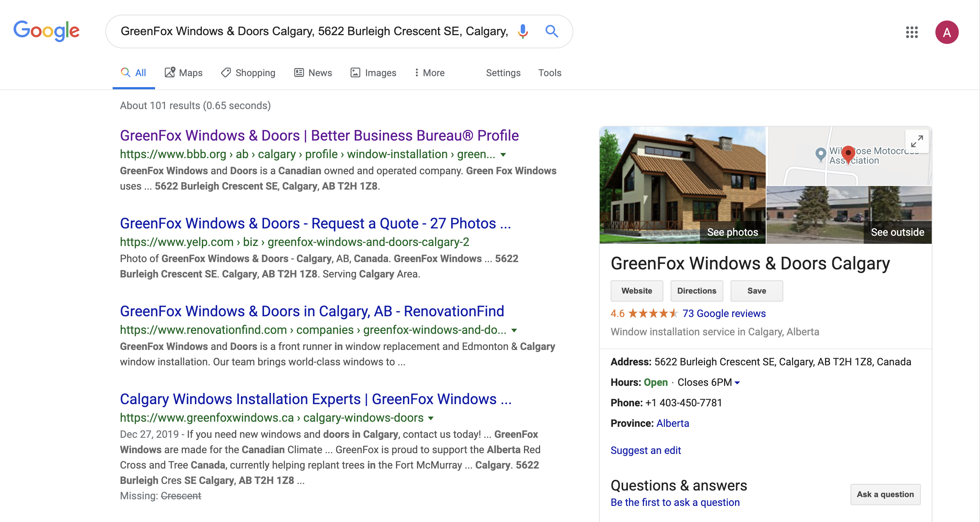Click the Ask a question button

click(885, 494)
